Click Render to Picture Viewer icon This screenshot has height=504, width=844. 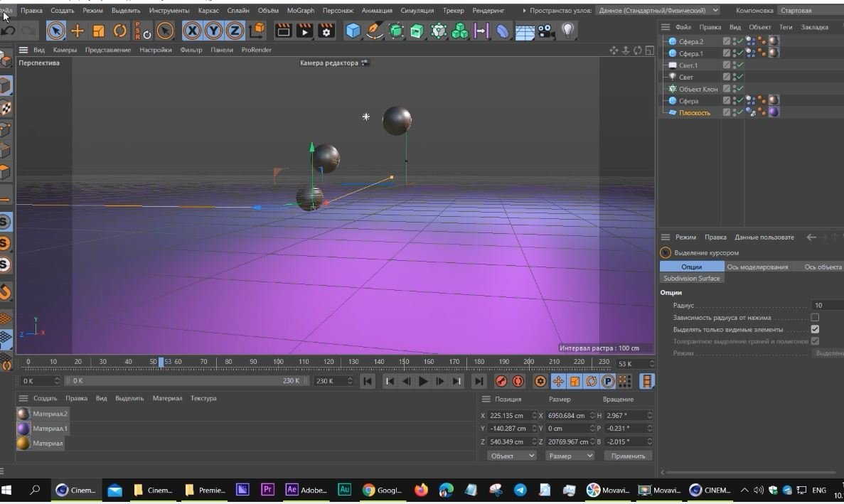point(304,31)
